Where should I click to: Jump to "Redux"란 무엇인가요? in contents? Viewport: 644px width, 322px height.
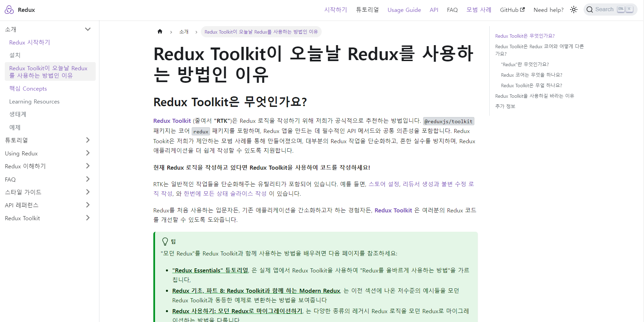(x=525, y=64)
